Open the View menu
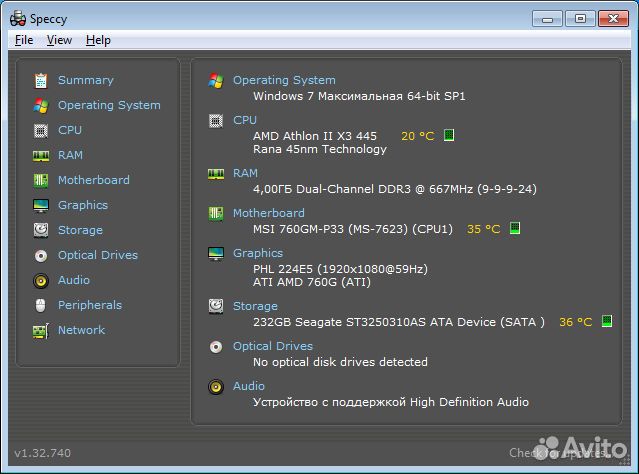This screenshot has width=639, height=474. coord(59,40)
